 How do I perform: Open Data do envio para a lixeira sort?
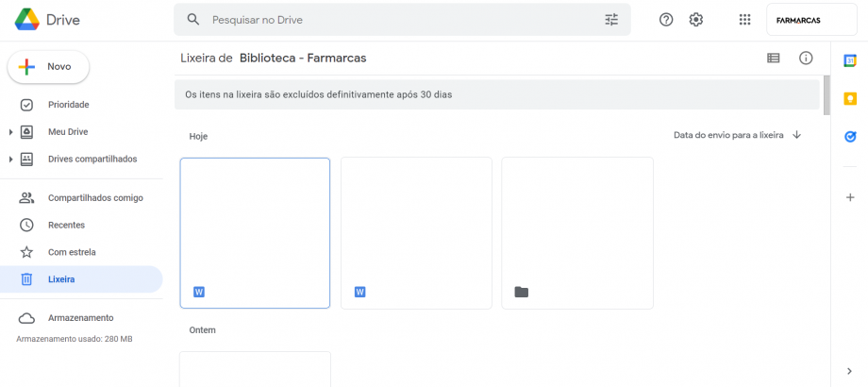pyautogui.click(x=727, y=135)
